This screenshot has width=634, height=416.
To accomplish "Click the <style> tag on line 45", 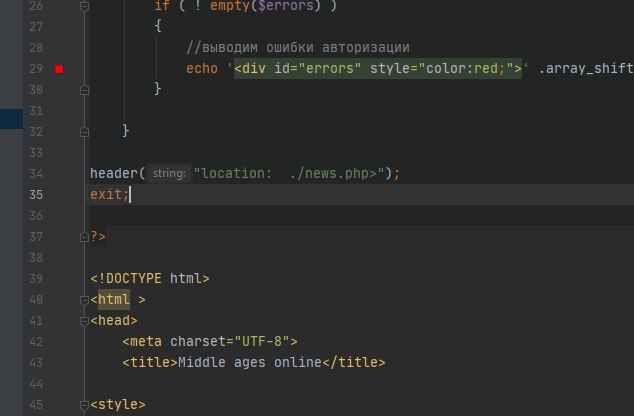I will tap(118, 405).
